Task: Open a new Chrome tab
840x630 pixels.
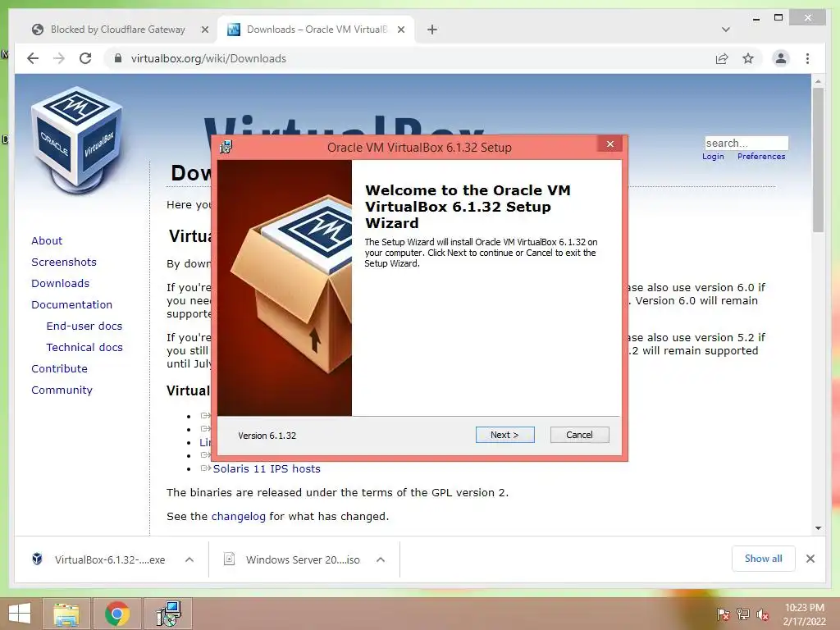Action: click(x=432, y=30)
